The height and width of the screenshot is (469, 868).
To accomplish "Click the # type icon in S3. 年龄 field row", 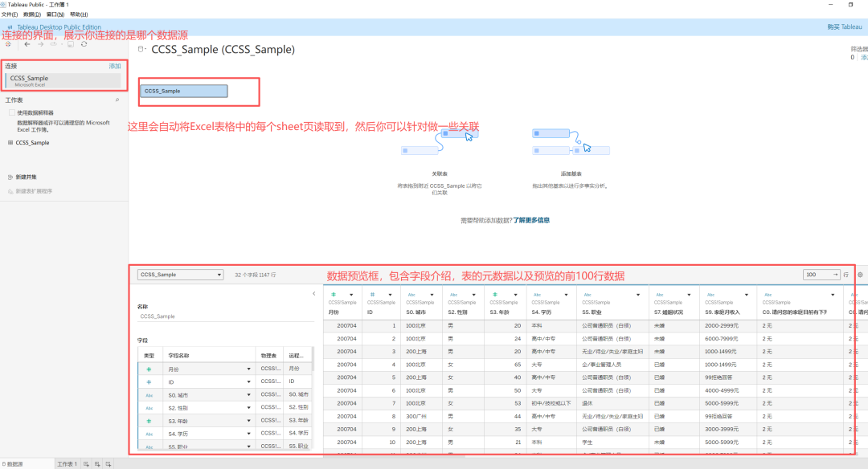I will tap(149, 421).
